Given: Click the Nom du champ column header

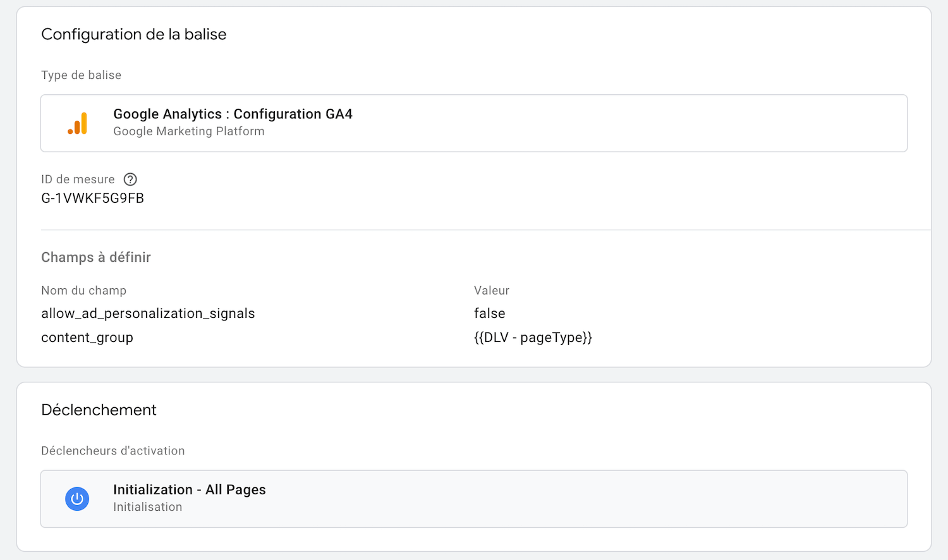Looking at the screenshot, I should pos(84,291).
